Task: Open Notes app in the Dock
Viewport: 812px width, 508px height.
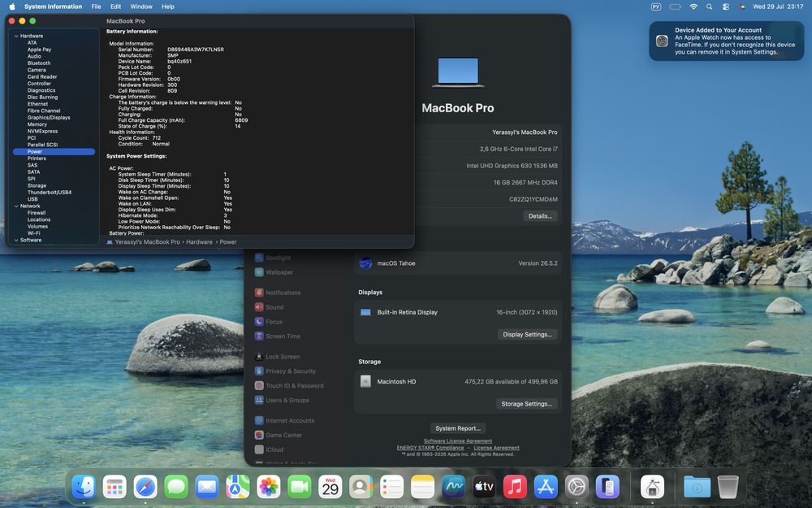Action: pos(422,487)
